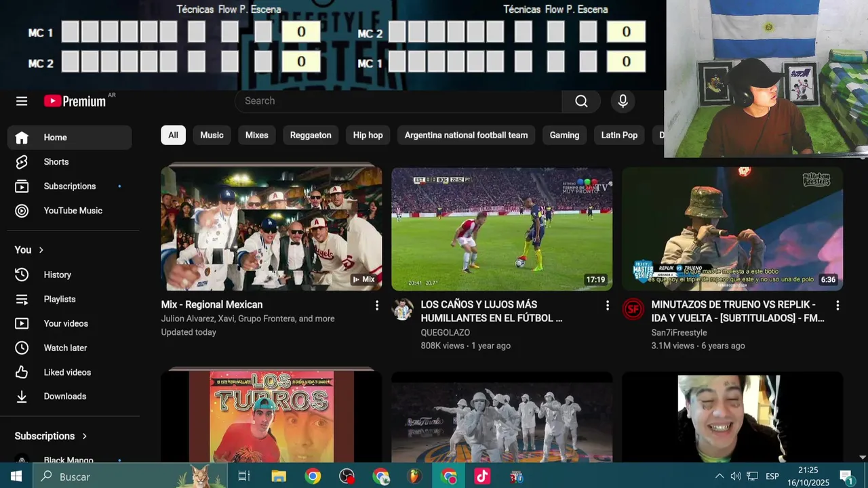The width and height of the screenshot is (868, 488).
Task: Open Downloads in the sidebar
Action: point(70,396)
